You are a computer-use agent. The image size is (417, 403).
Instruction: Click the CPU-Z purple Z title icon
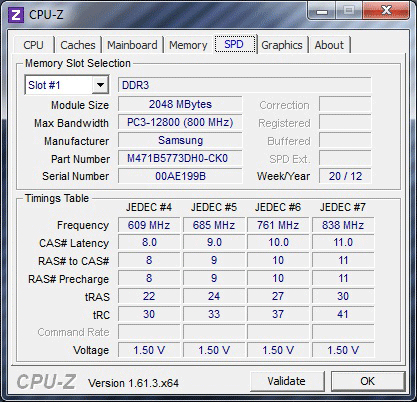(x=16, y=15)
